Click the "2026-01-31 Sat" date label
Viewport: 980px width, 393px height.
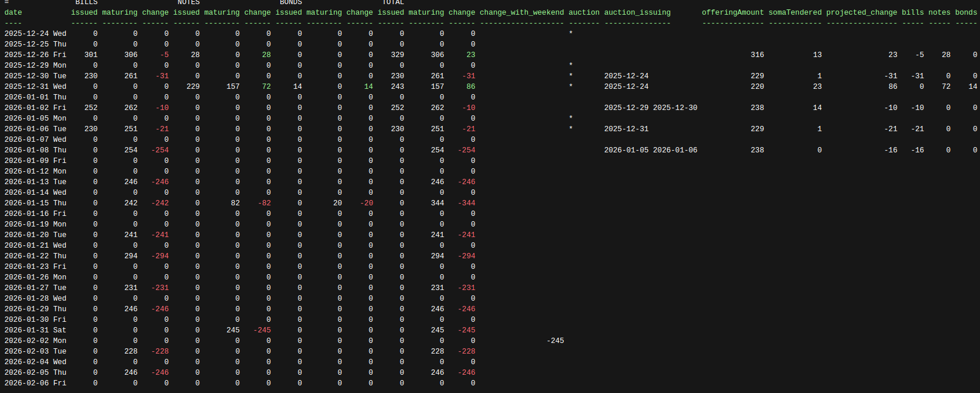35,330
